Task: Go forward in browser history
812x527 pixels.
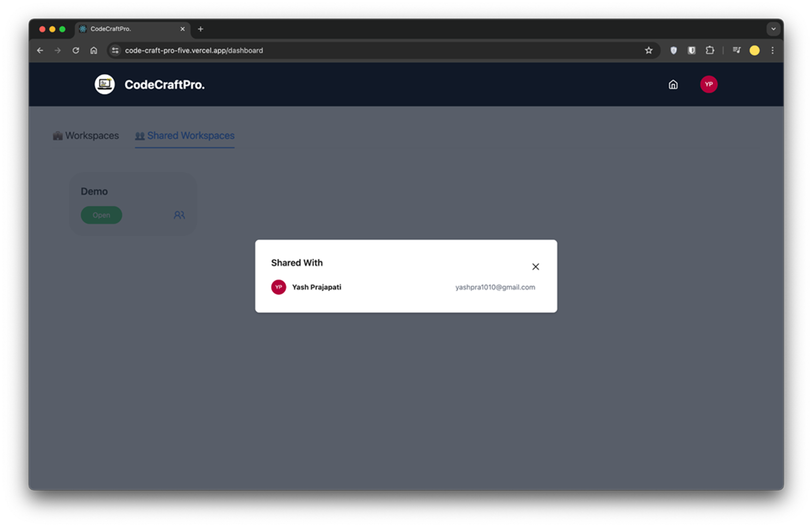Action: pyautogui.click(x=58, y=51)
